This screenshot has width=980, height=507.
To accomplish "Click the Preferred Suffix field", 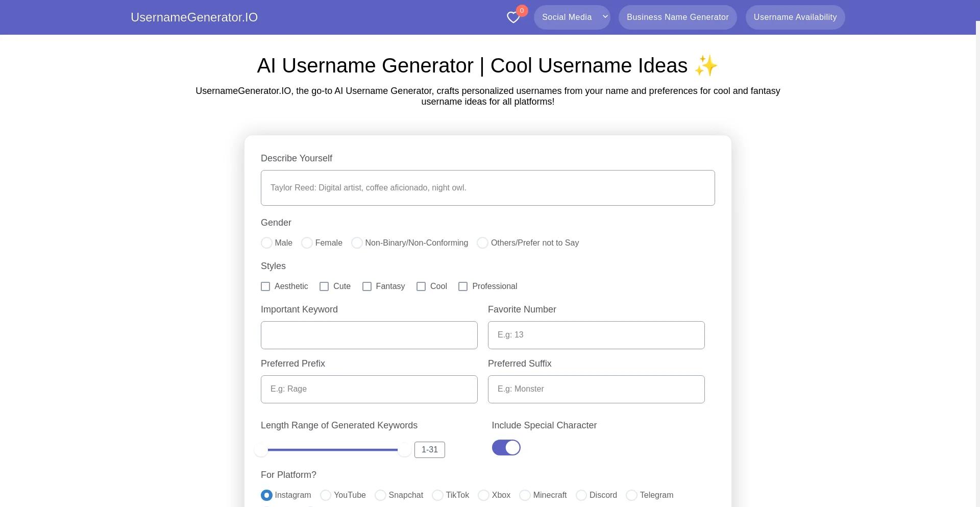I will pos(596,390).
